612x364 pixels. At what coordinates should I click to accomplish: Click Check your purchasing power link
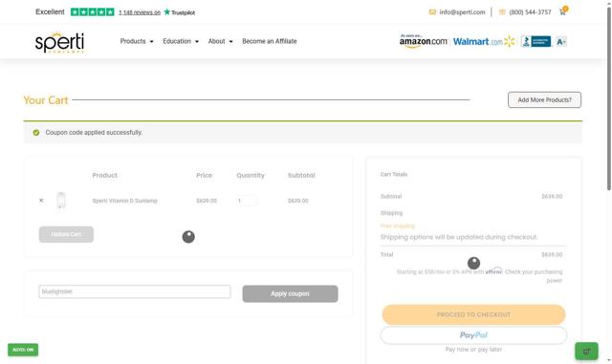click(534, 276)
